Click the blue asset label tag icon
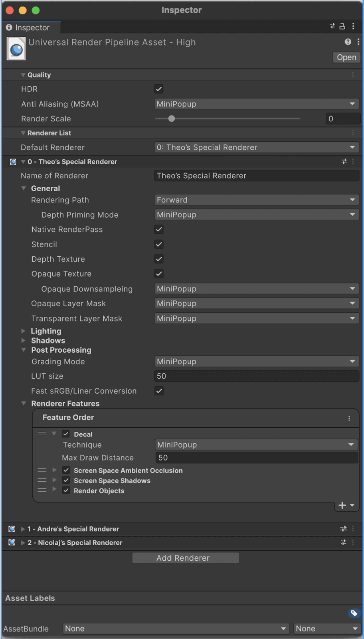364x639 pixels. coord(354,613)
